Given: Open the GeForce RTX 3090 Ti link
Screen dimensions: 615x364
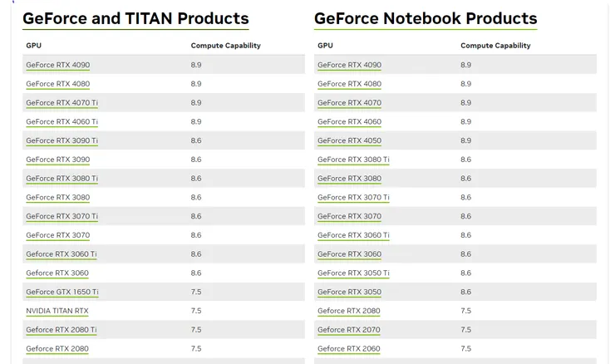Looking at the screenshot, I should pos(61,141).
